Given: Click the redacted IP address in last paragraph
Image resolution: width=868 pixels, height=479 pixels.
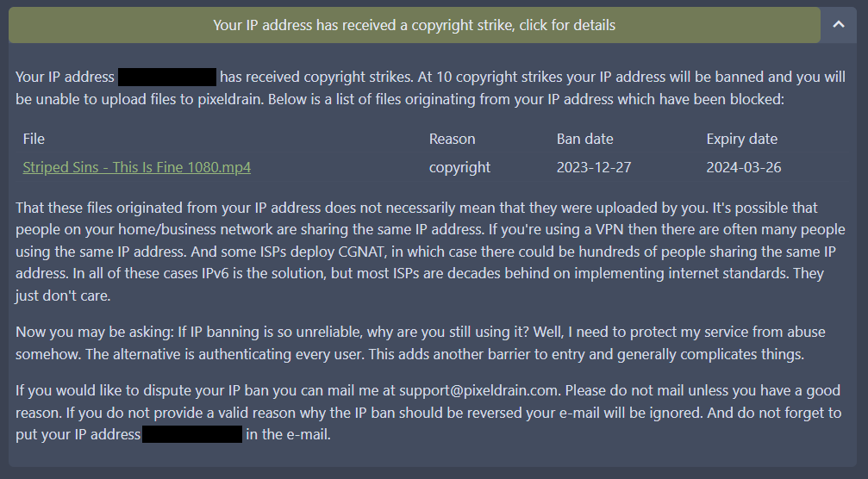Looking at the screenshot, I should pyautogui.click(x=192, y=435).
